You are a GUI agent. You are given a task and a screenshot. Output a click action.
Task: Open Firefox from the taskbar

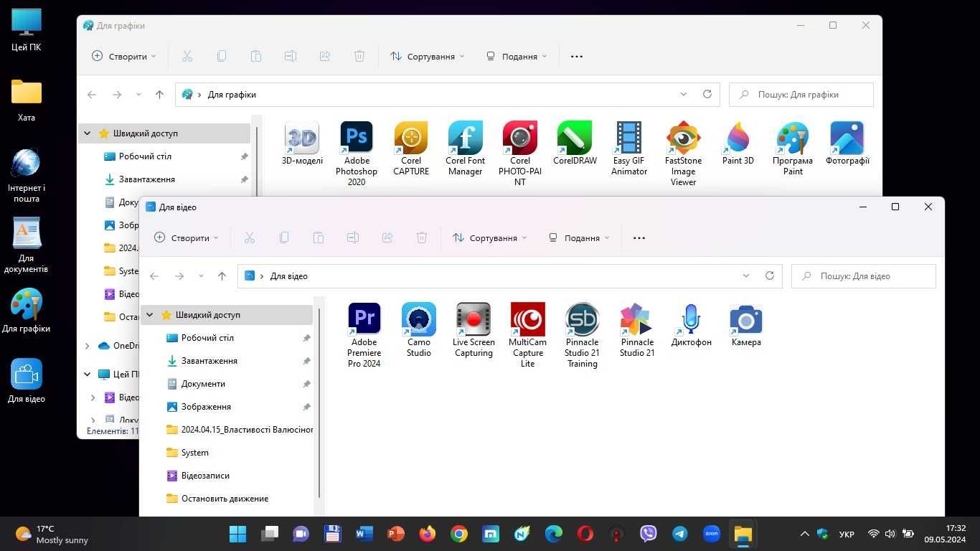428,534
